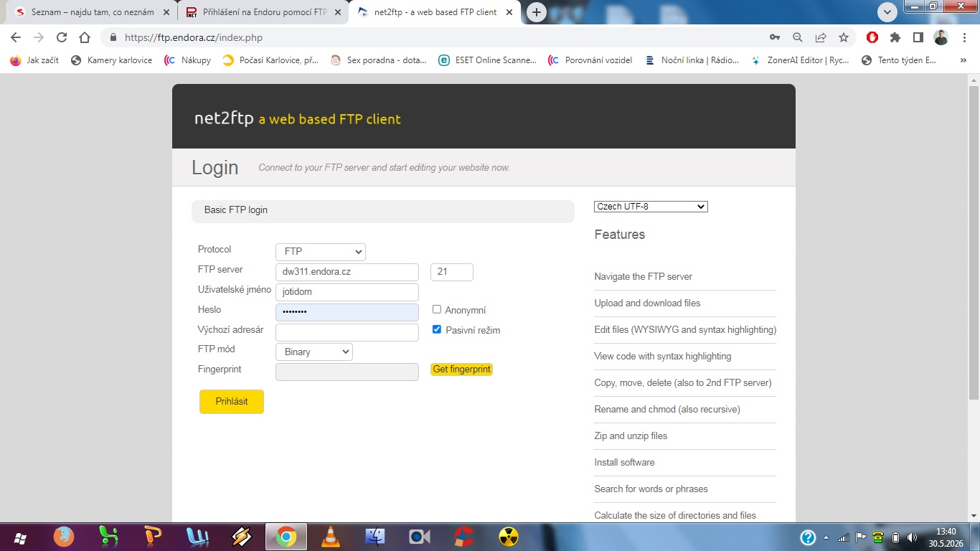Go back using the browser back arrow

pos(16,37)
